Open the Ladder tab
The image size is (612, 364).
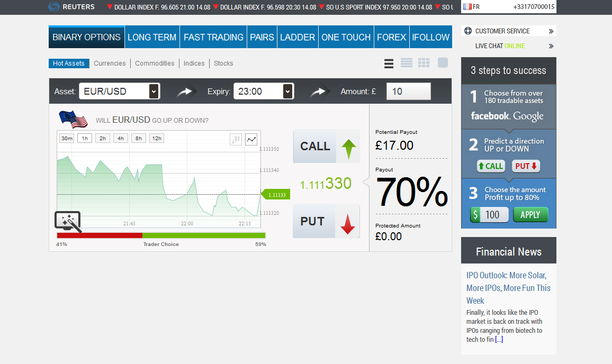point(298,37)
